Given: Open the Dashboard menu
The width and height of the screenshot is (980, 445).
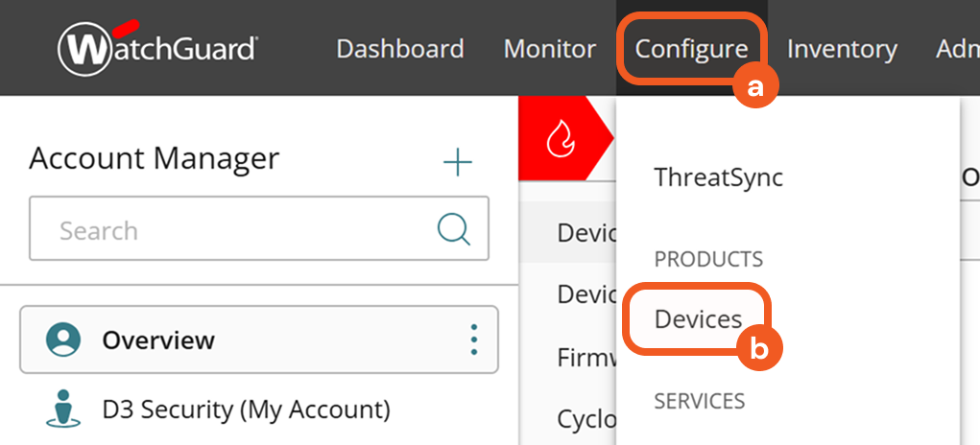Looking at the screenshot, I should [399, 49].
